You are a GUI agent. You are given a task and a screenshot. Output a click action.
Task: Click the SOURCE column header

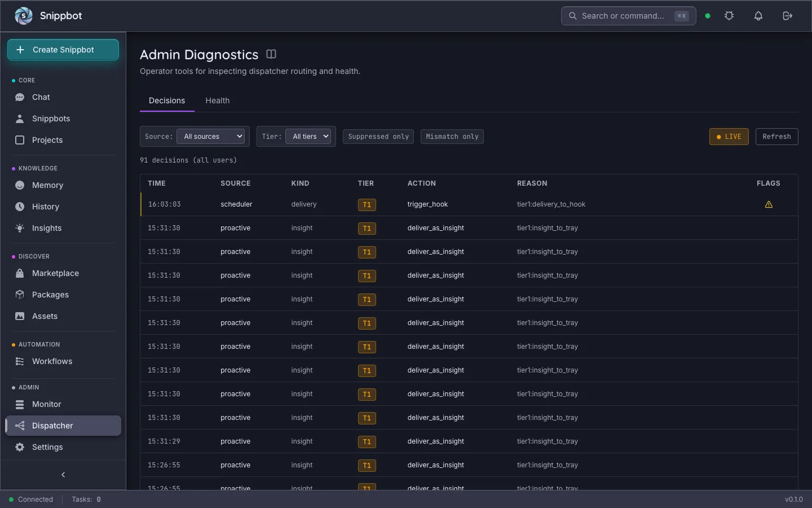236,183
